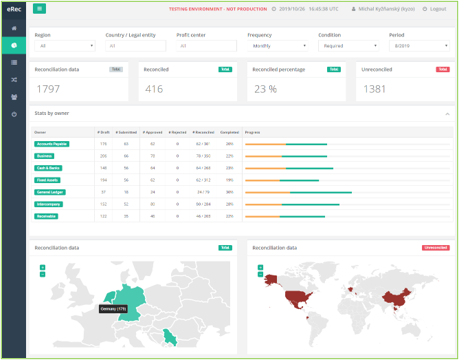Zoom in on the world map
The width and height of the screenshot is (459, 360).
point(260,267)
